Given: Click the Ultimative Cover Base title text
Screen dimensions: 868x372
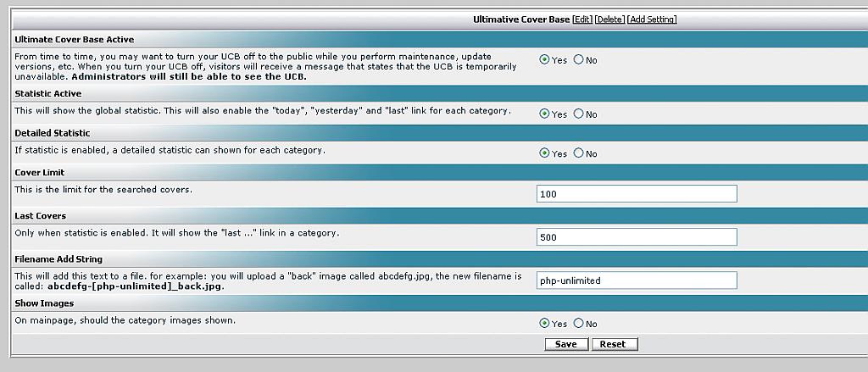Looking at the screenshot, I should pyautogui.click(x=521, y=19).
